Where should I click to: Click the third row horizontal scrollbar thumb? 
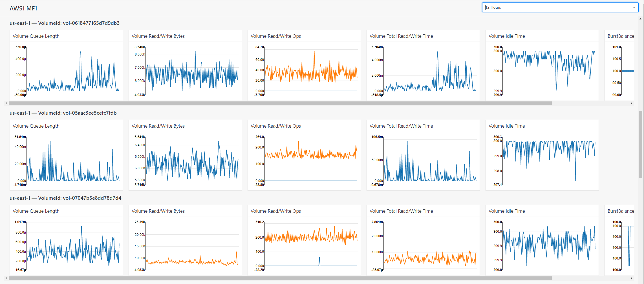point(280,278)
